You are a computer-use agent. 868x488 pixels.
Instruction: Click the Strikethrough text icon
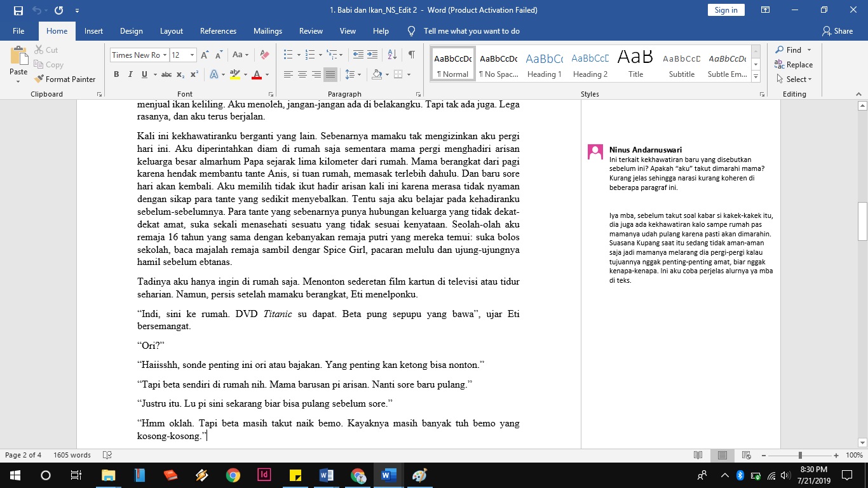pos(166,75)
